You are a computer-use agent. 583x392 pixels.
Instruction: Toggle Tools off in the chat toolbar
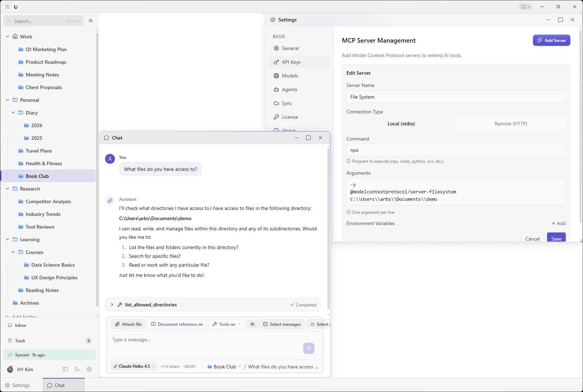225,324
